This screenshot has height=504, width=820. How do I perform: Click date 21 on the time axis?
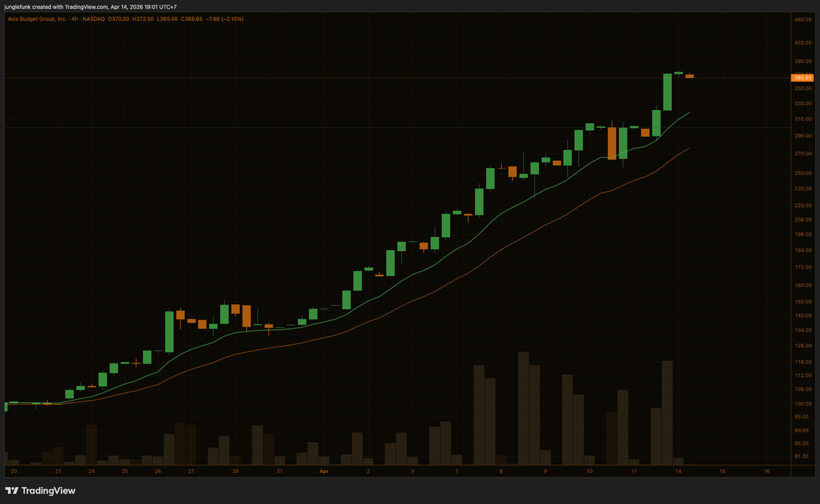[x=58, y=471]
